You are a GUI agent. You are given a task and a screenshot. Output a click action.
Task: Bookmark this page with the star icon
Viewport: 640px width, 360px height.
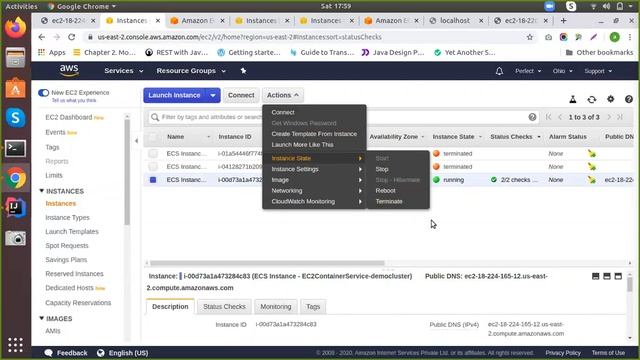(530, 37)
